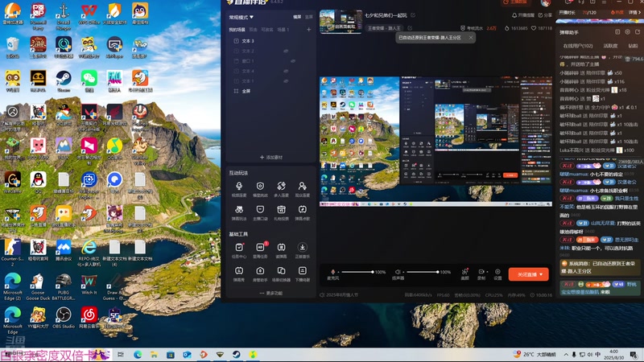This screenshot has height=362, width=644.
Task: Open the 星海任务 tool with red badge
Action: click(x=260, y=250)
